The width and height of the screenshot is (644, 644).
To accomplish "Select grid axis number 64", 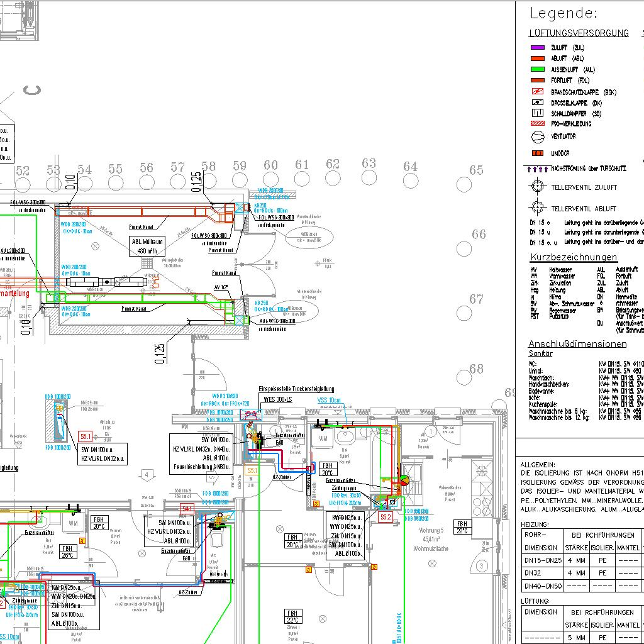I will tap(411, 167).
